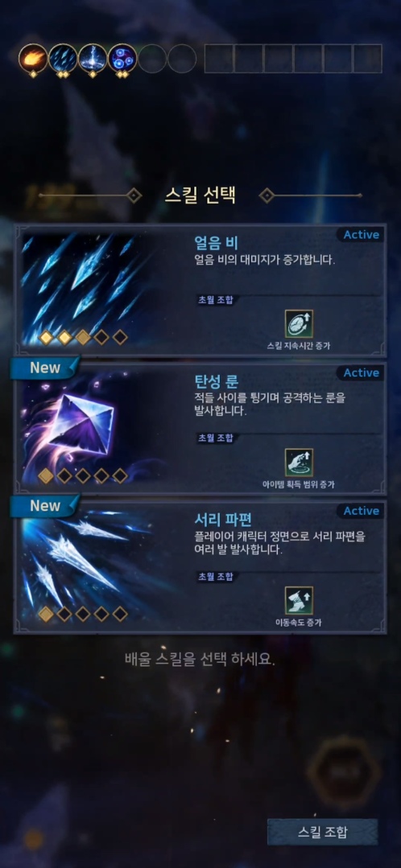
Task: Open the 스킬 조합 button
Action: tap(322, 832)
